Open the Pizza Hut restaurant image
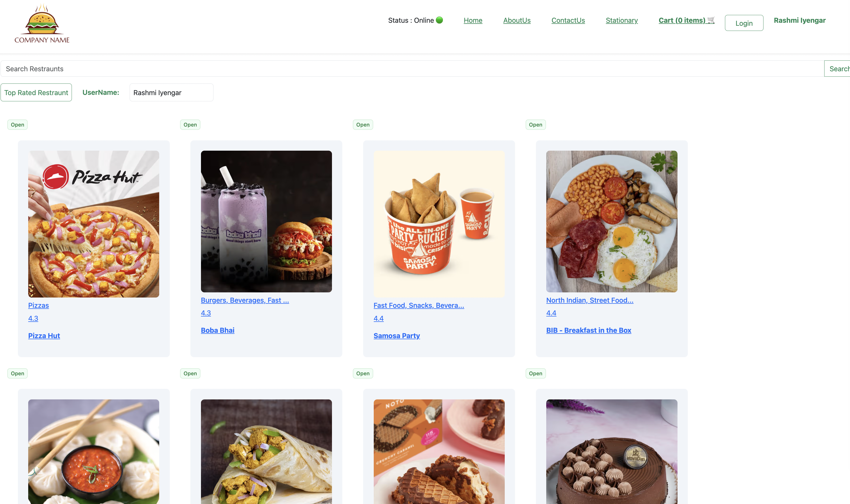Viewport: 850px width, 504px height. [94, 224]
